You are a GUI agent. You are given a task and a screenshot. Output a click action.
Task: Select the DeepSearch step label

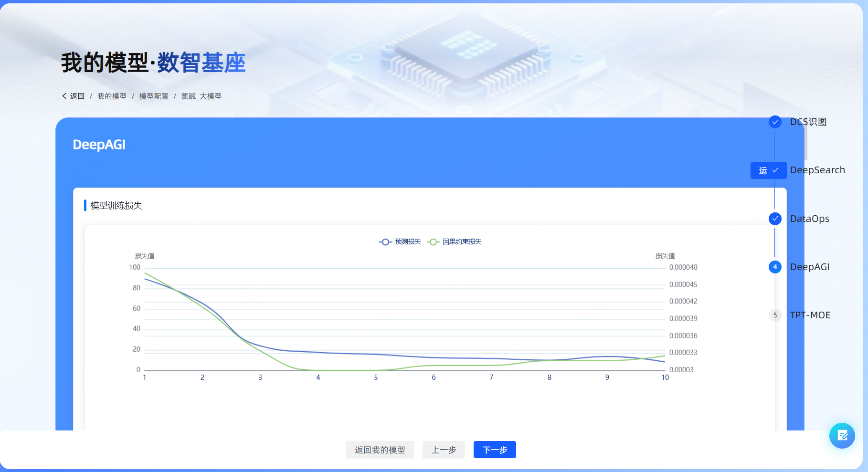pos(817,170)
